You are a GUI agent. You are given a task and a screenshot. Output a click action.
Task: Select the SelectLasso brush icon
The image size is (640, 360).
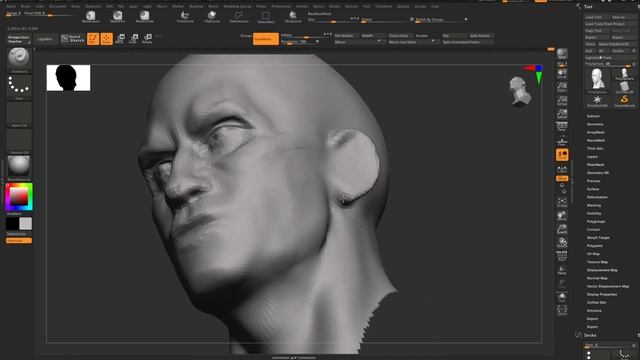click(x=239, y=16)
